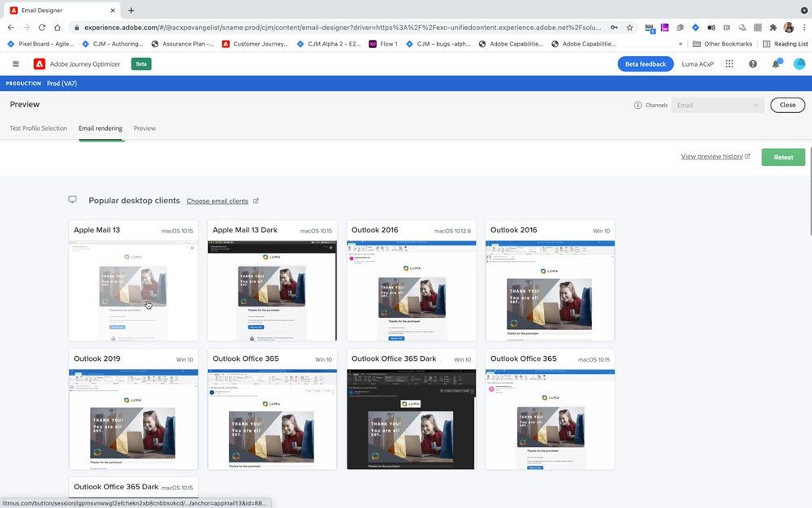812x508 pixels.
Task: Click the browser address bar
Action: click(342, 28)
